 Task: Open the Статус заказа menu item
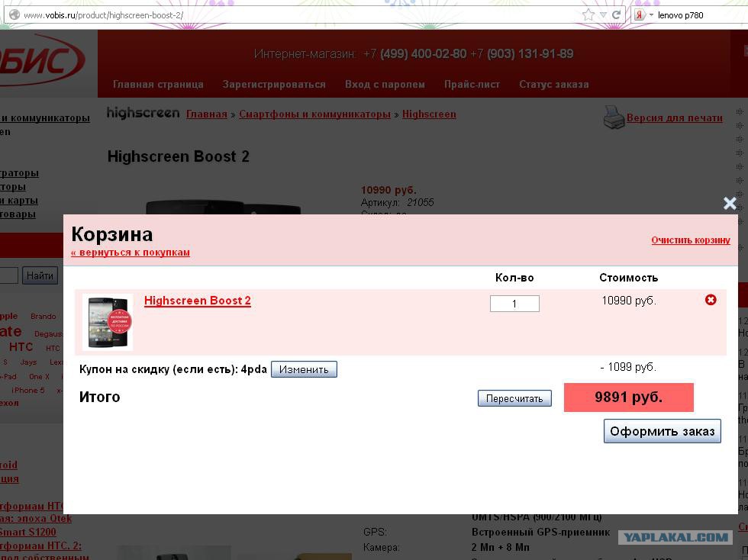point(554,85)
